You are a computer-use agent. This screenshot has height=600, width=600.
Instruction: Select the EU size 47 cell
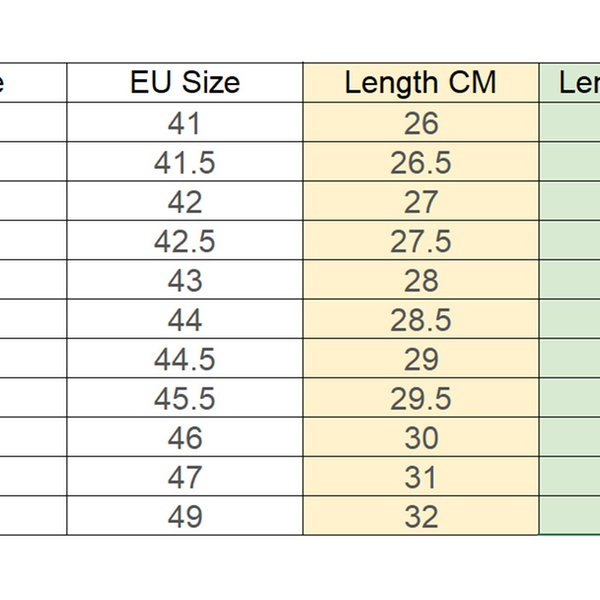[x=185, y=477]
